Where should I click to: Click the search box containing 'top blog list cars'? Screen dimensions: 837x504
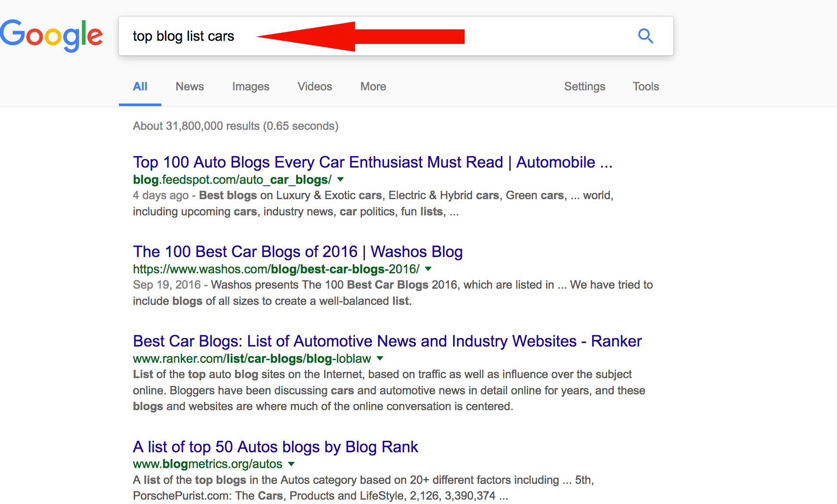pyautogui.click(x=396, y=36)
